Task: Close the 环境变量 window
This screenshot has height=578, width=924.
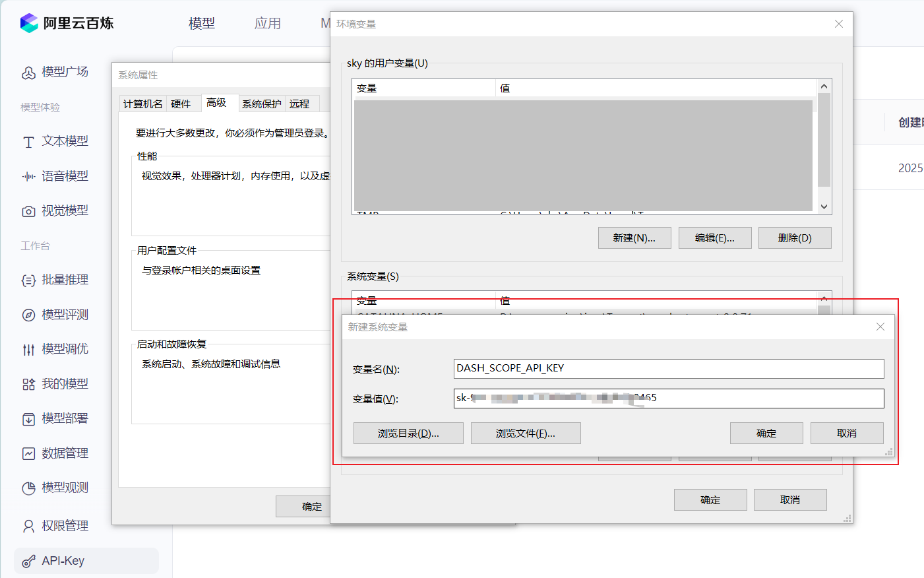Action: [x=838, y=24]
